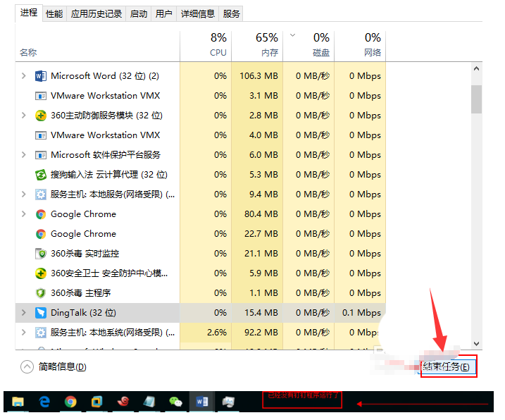Open the 服务 tab
505x420 pixels.
231,14
